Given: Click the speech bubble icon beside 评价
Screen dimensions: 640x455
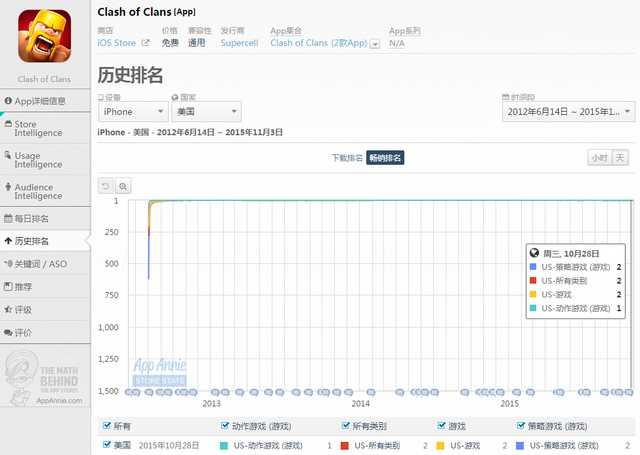Looking at the screenshot, I should (8, 333).
